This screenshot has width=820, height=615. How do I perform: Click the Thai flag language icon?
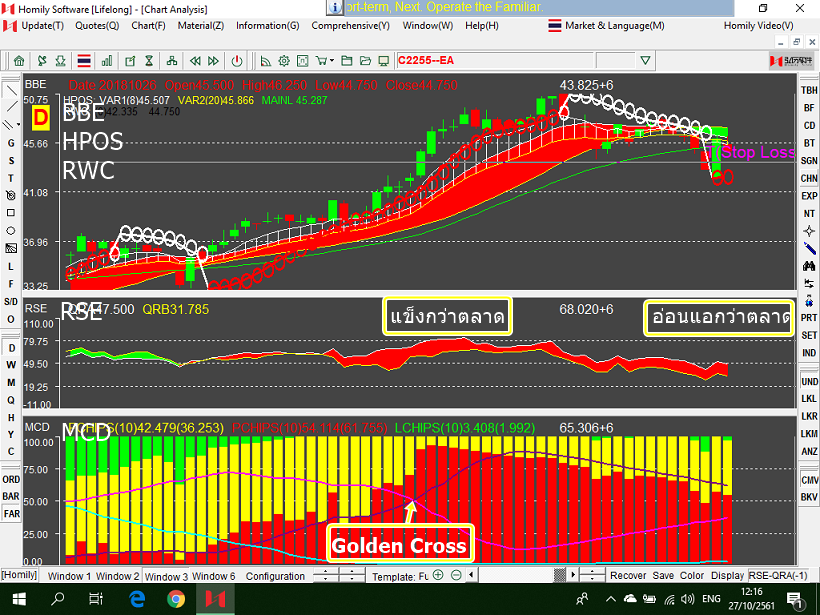click(83, 61)
